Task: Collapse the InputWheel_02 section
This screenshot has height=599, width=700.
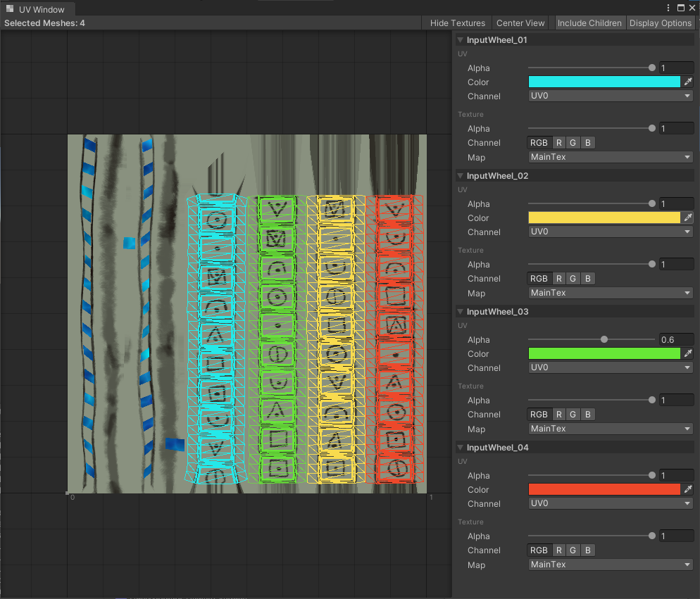Action: tap(461, 176)
